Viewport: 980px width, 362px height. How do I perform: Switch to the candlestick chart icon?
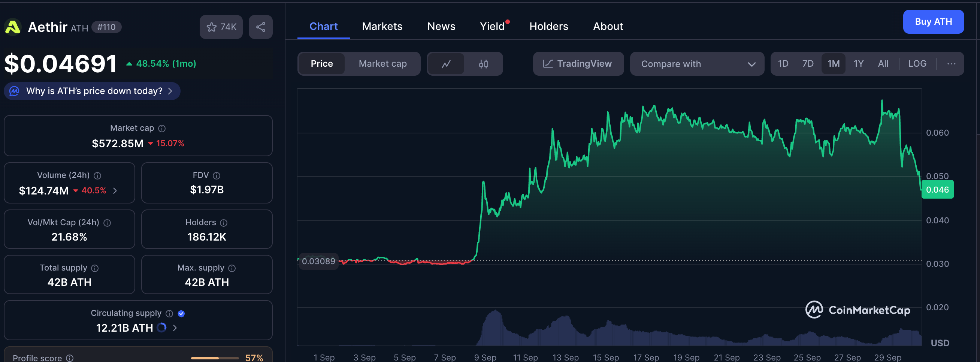click(483, 64)
